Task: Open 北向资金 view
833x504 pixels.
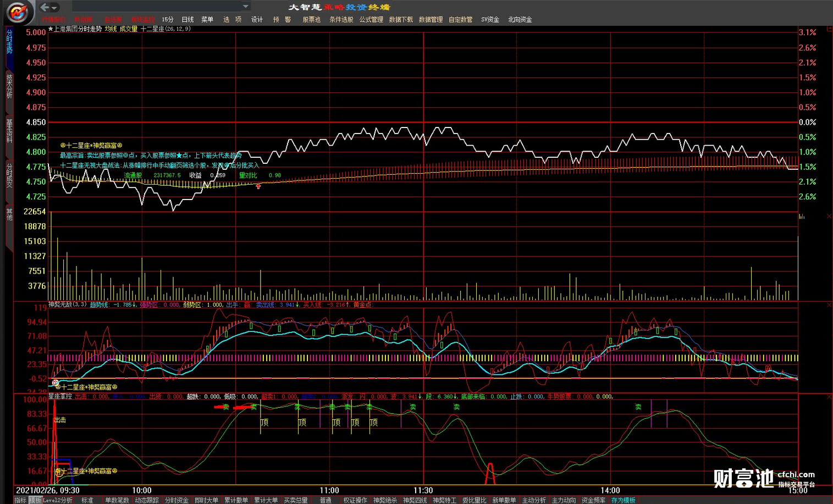Action: (520, 19)
